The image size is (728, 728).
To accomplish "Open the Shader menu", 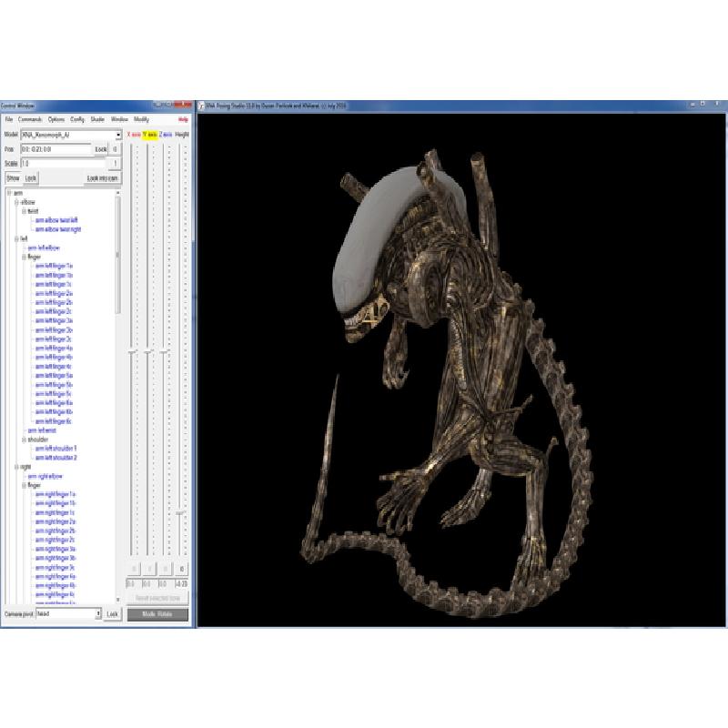I will 97,119.
